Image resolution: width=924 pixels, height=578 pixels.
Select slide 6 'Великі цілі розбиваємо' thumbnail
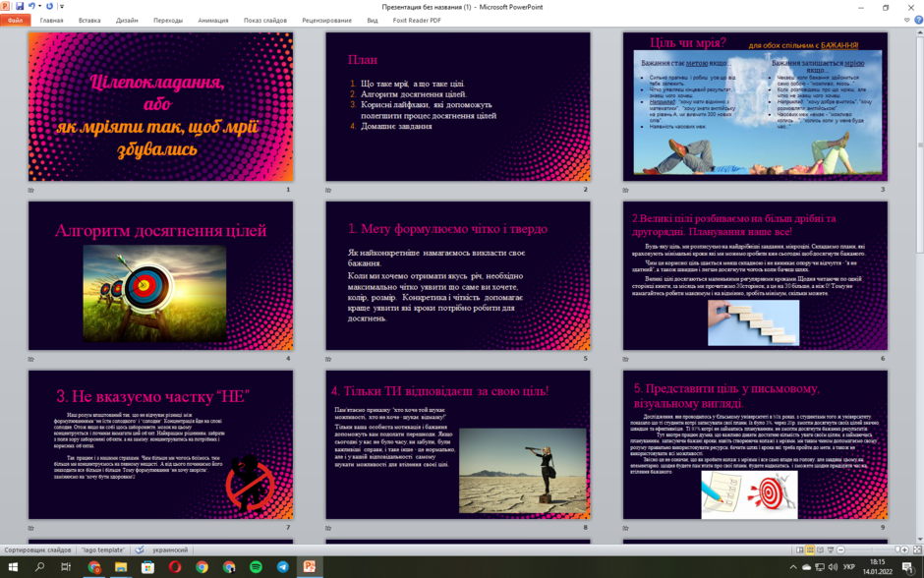pyautogui.click(x=755, y=276)
